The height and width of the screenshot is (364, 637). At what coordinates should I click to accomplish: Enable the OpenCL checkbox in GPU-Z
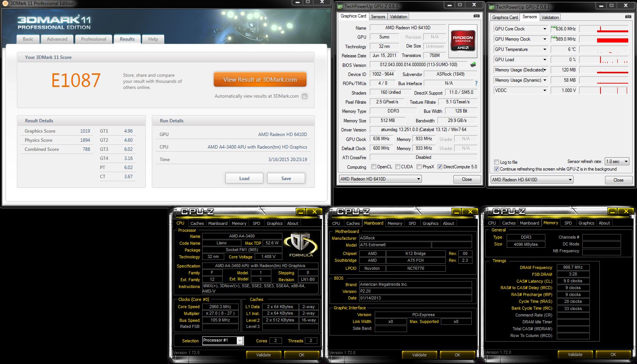pyautogui.click(x=374, y=167)
